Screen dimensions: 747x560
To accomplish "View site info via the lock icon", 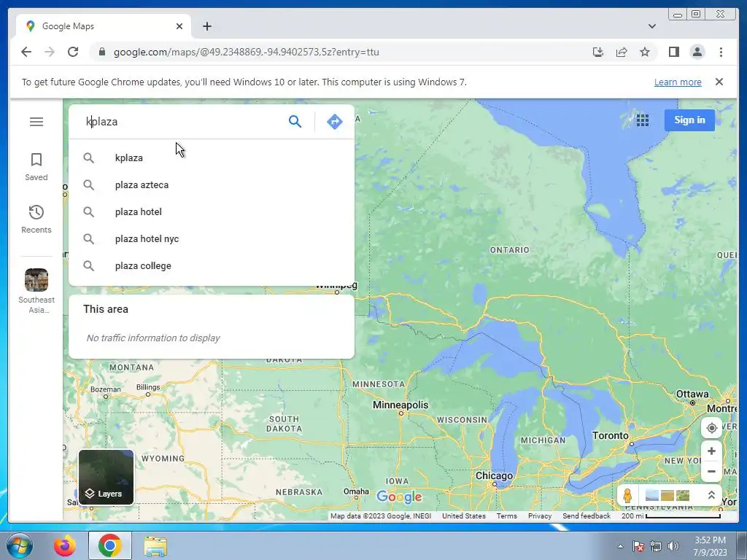I will (101, 52).
